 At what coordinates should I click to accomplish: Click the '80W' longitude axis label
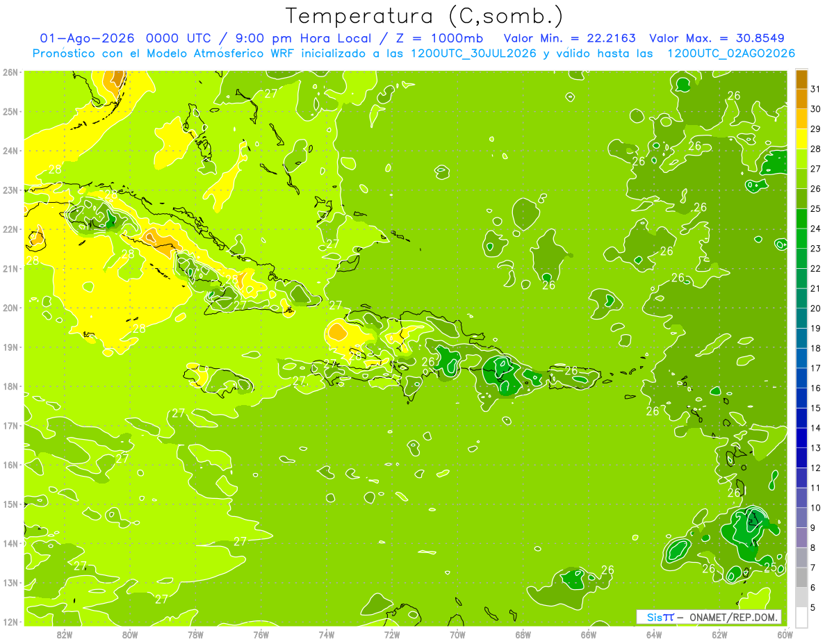[130, 635]
